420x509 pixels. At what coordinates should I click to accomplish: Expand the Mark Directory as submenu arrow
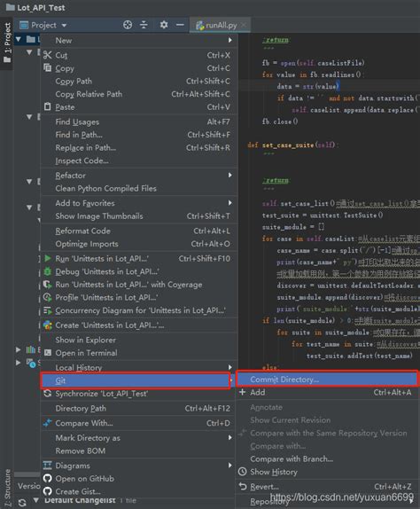pos(230,437)
